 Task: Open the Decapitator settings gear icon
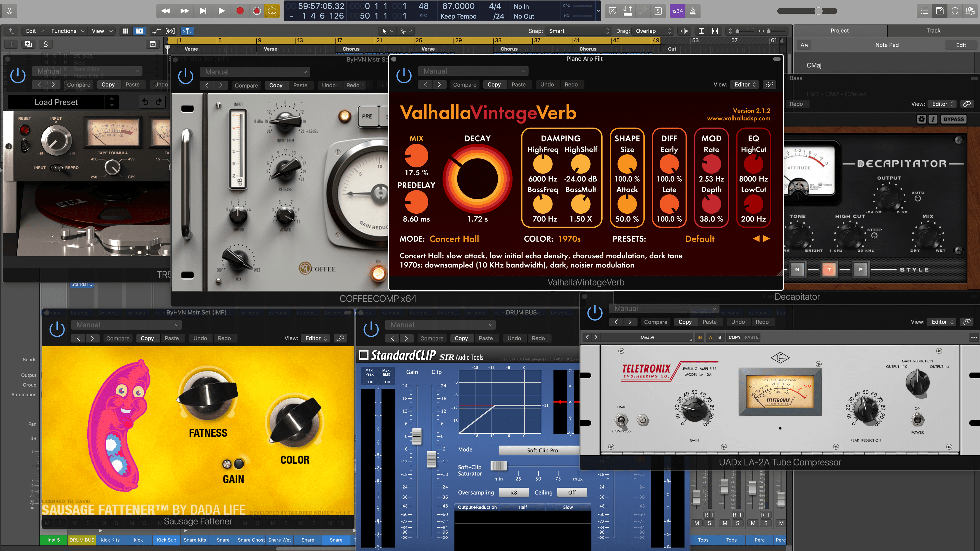click(x=921, y=119)
